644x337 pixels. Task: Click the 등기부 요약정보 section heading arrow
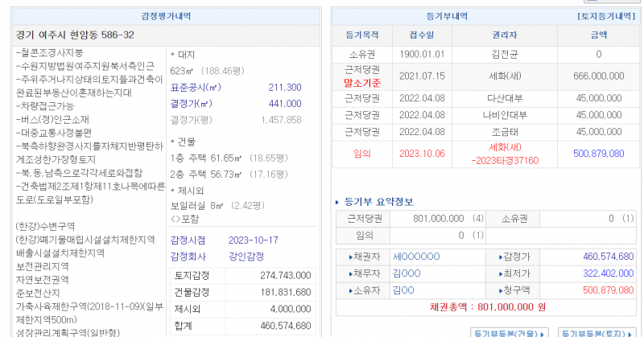pos(338,201)
